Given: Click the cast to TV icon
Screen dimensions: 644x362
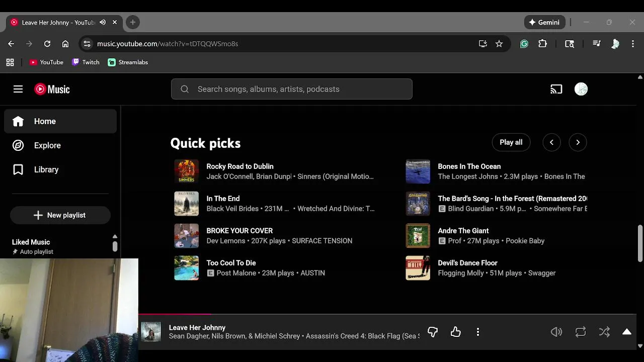Looking at the screenshot, I should (x=556, y=89).
